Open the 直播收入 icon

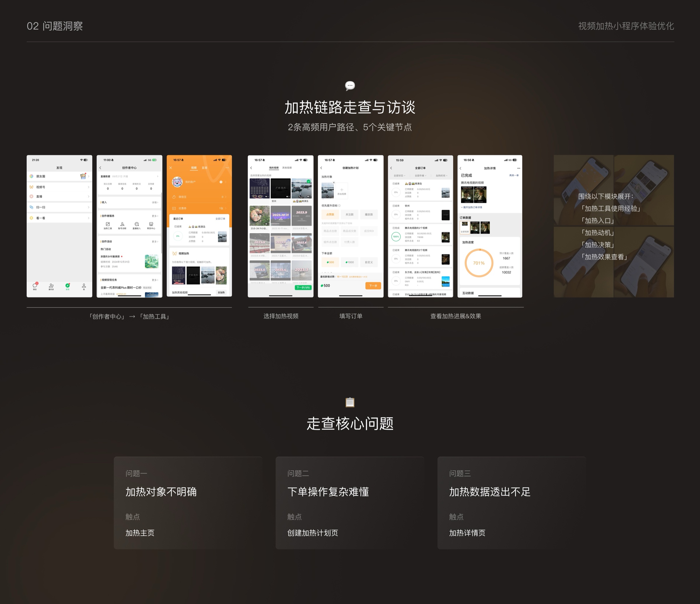(136, 225)
